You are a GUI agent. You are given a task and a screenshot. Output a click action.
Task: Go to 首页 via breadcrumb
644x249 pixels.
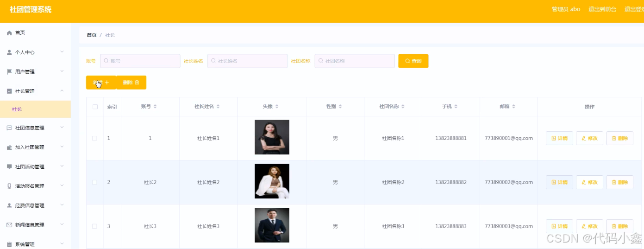(x=92, y=35)
